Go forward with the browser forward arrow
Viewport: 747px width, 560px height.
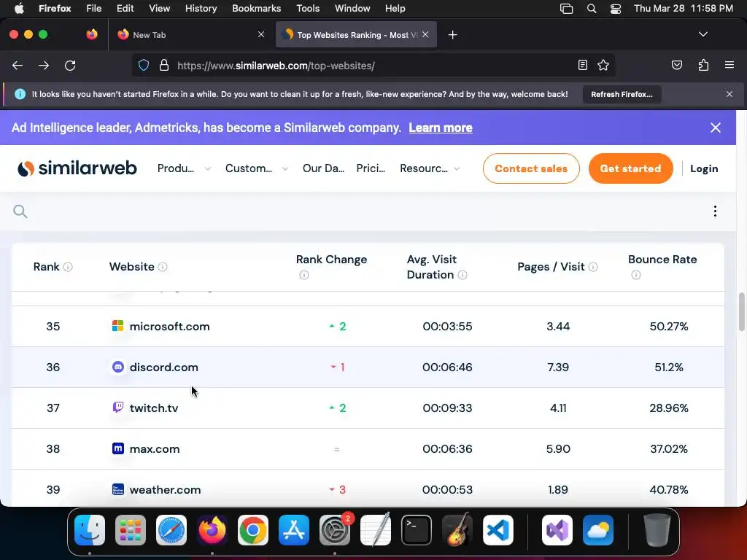coord(44,65)
